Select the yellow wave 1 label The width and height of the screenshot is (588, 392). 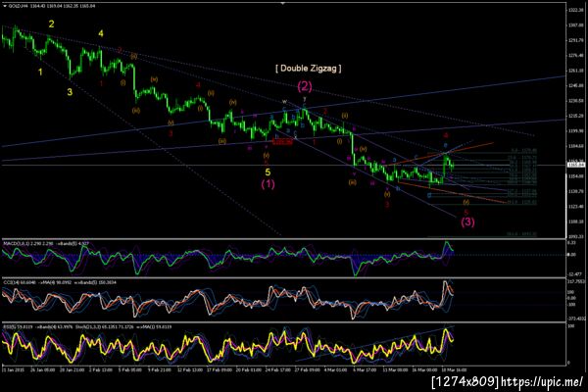click(40, 72)
